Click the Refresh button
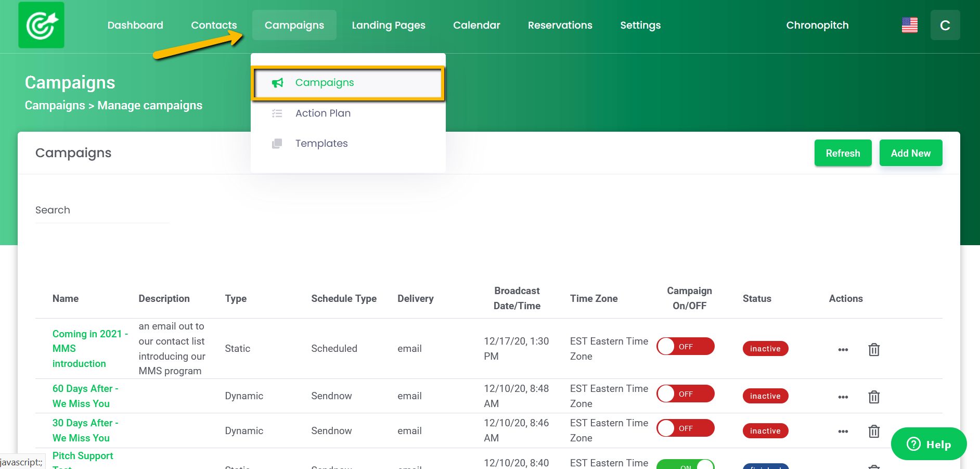 (x=843, y=153)
